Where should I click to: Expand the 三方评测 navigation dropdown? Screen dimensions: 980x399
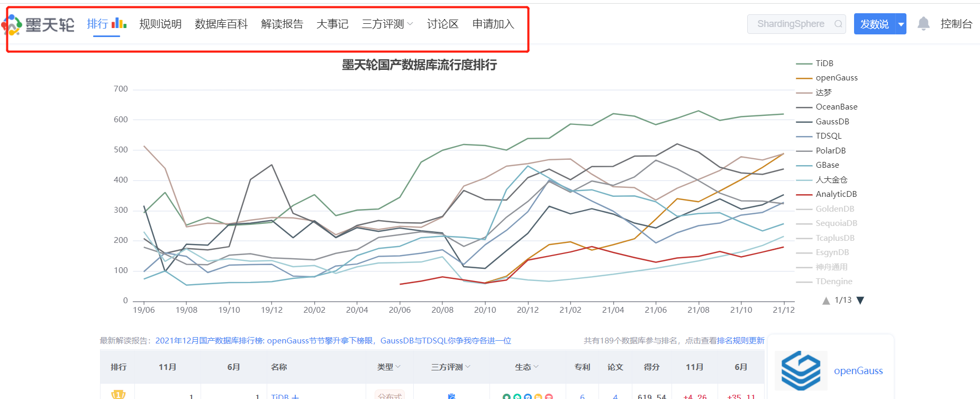(387, 24)
